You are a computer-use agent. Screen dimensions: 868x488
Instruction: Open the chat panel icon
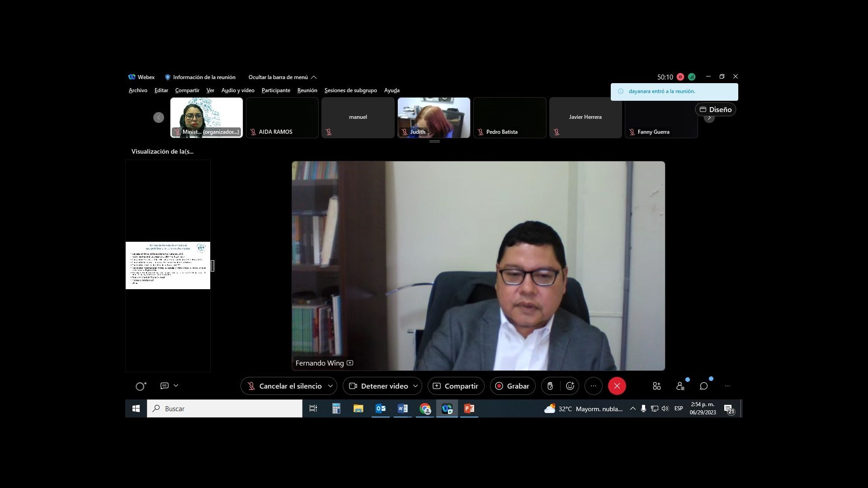703,386
